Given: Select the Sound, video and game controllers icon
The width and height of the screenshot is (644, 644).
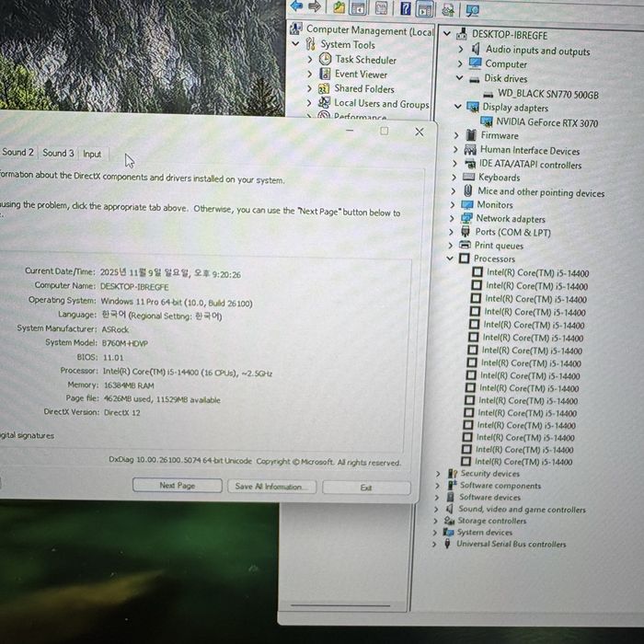Looking at the screenshot, I should (x=449, y=509).
